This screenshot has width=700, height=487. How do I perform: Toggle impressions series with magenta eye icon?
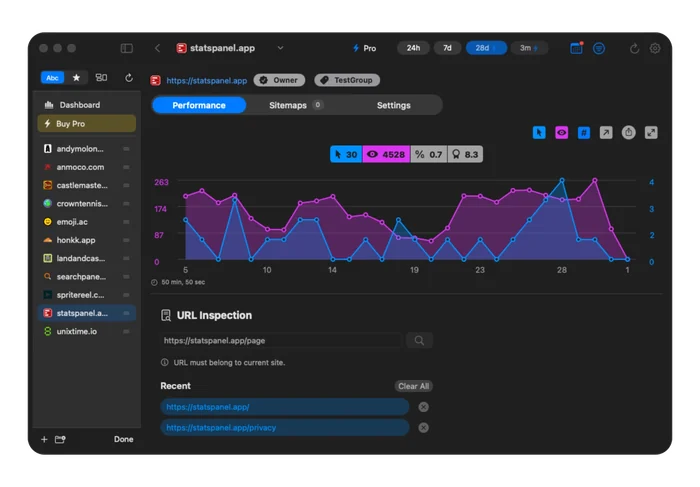click(x=562, y=133)
